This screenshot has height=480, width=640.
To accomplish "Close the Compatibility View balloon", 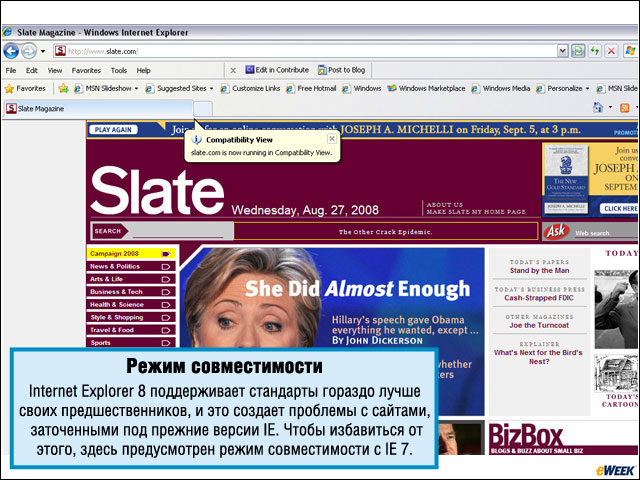I will pyautogui.click(x=332, y=139).
